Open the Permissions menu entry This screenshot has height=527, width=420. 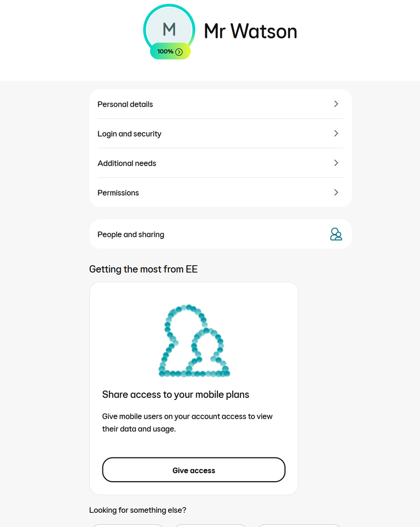[220, 192]
